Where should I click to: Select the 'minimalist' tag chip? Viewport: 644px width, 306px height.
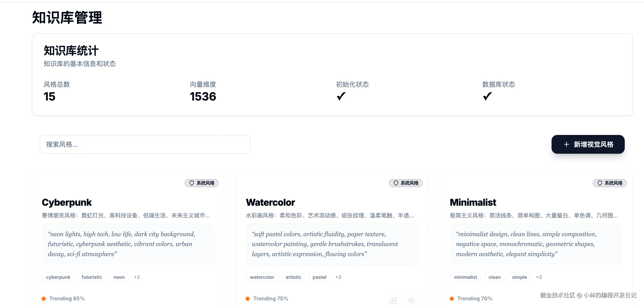coord(465,277)
